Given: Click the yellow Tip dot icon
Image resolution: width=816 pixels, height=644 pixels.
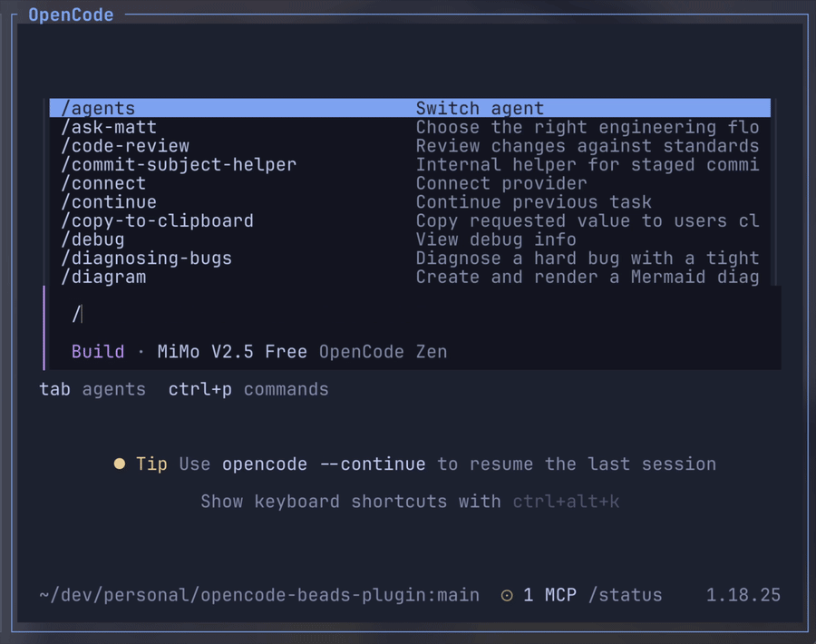Looking at the screenshot, I should click(x=119, y=463).
